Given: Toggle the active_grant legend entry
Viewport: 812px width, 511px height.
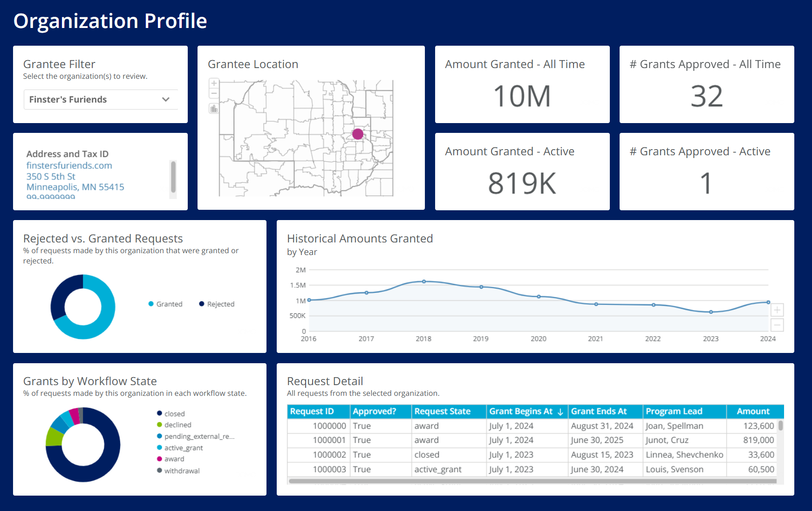Looking at the screenshot, I should (x=180, y=448).
